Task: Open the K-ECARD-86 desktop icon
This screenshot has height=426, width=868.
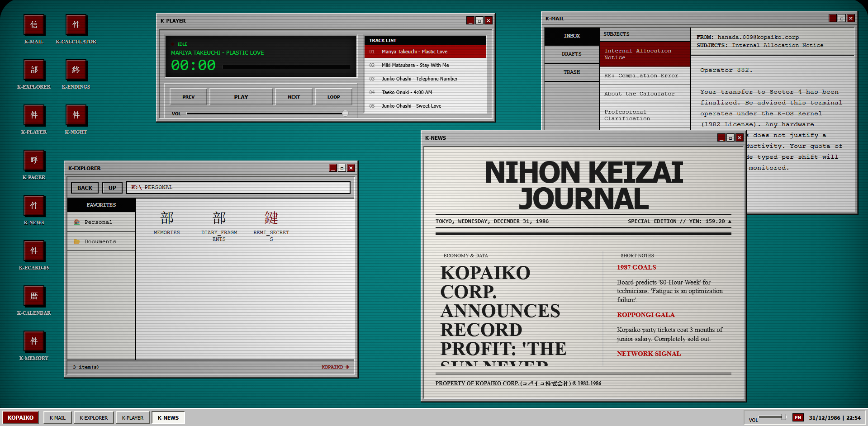Action: pyautogui.click(x=34, y=256)
